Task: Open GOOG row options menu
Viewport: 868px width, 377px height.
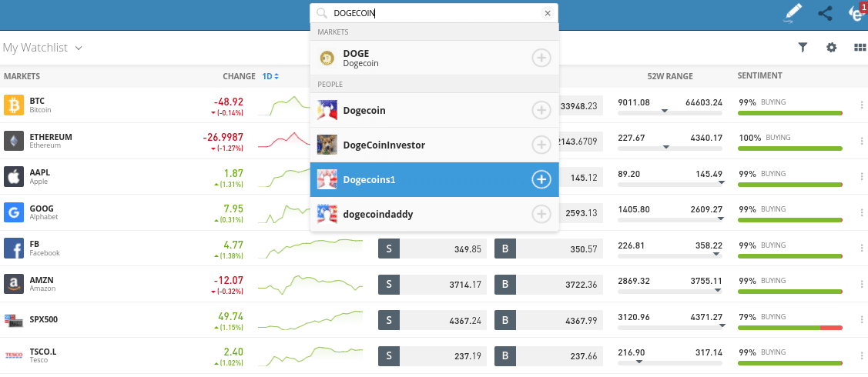Action: click(x=861, y=212)
